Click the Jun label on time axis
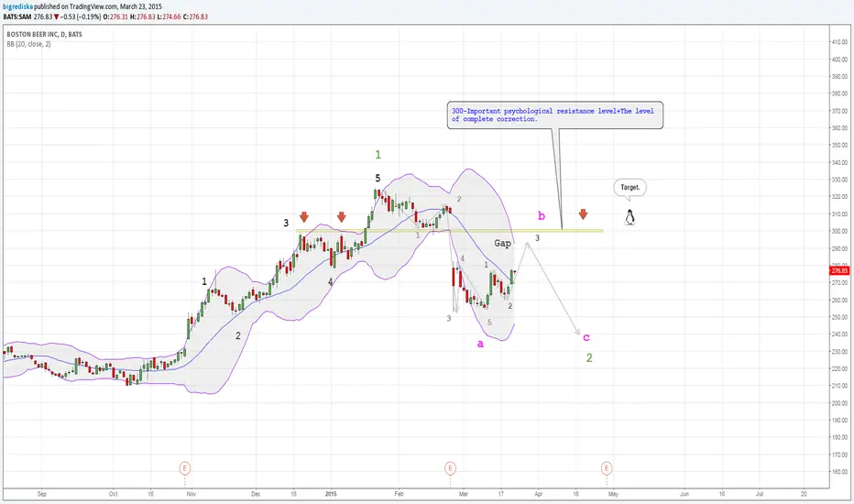Screen dimensions: 854x504 pos(684,494)
